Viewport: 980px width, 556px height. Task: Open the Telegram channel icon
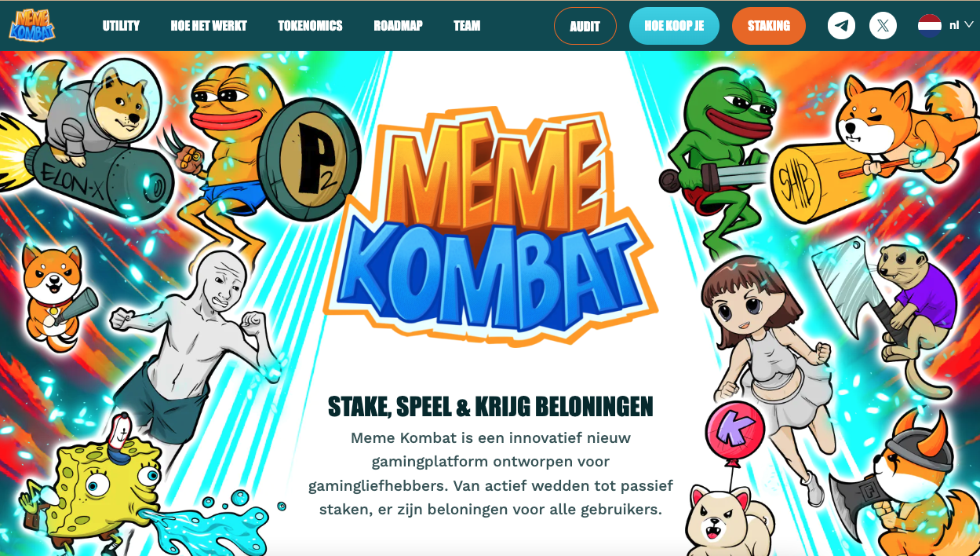coord(842,26)
